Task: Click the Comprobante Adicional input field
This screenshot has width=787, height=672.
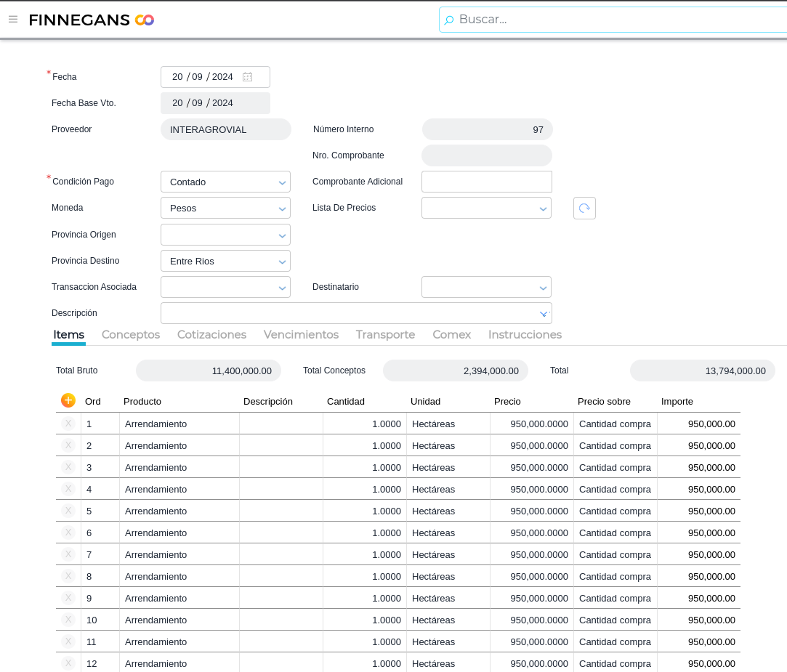Action: coord(486,182)
